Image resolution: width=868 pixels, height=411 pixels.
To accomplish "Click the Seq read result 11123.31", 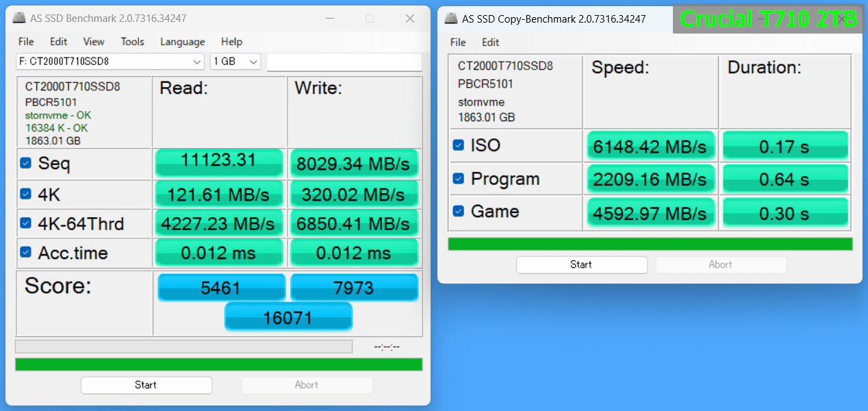I will [219, 163].
